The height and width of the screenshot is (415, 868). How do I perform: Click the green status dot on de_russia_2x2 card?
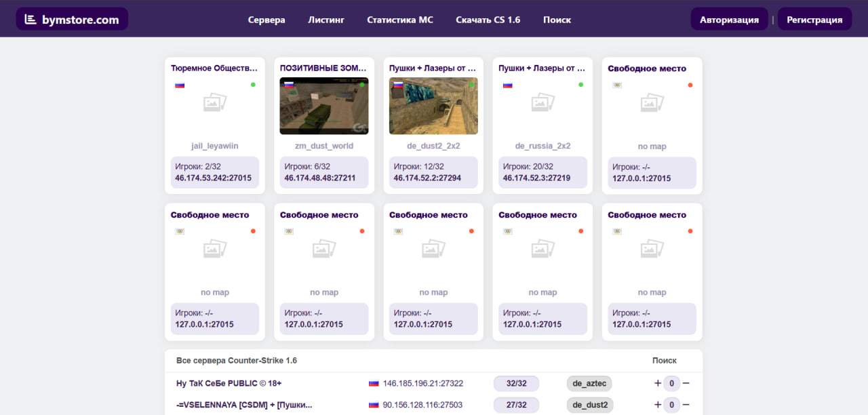click(x=580, y=85)
